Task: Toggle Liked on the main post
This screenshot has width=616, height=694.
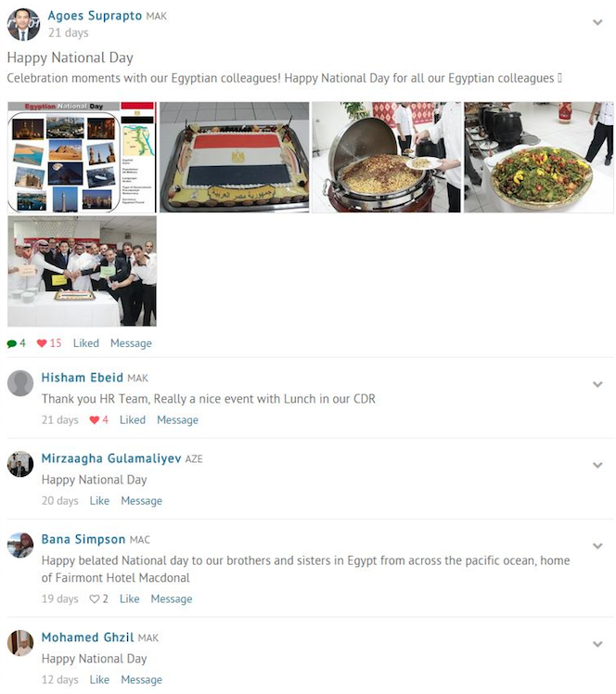Action: tap(86, 343)
